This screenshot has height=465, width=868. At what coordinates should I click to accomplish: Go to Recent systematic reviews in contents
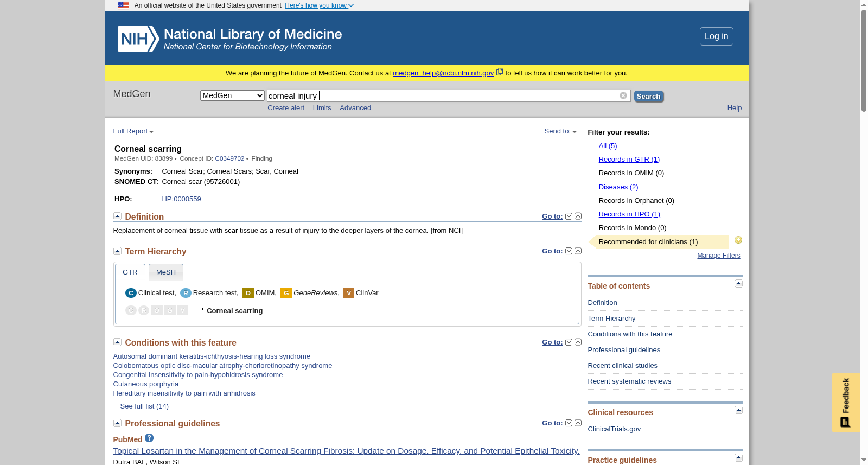(x=629, y=381)
